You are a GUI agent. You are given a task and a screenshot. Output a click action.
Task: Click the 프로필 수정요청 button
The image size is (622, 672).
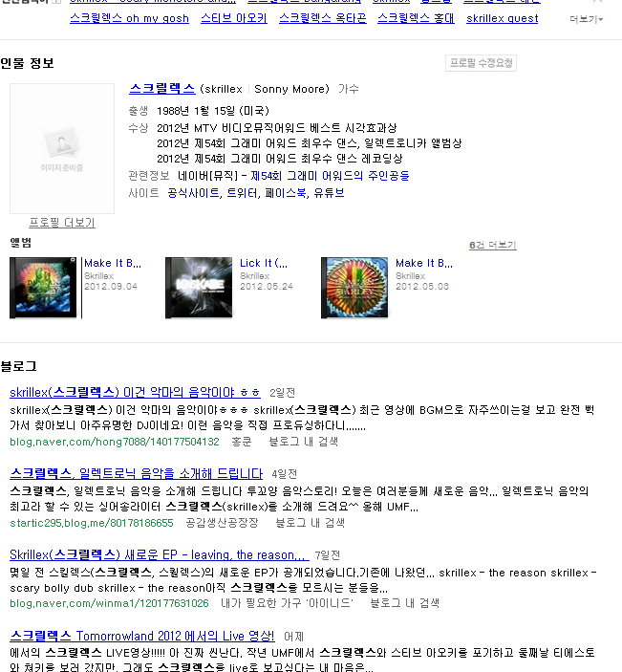pos(481,63)
